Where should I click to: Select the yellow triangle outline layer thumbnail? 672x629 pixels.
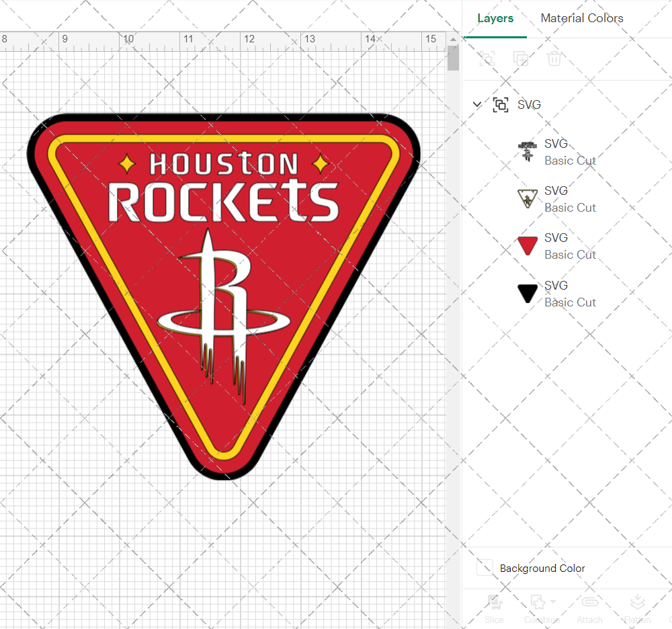(x=527, y=199)
